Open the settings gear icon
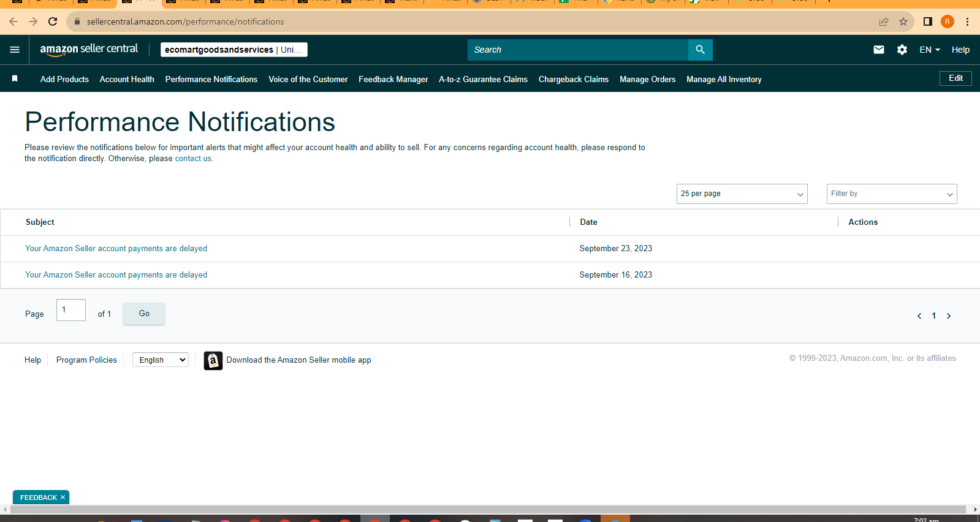The width and height of the screenshot is (980, 522). [902, 50]
